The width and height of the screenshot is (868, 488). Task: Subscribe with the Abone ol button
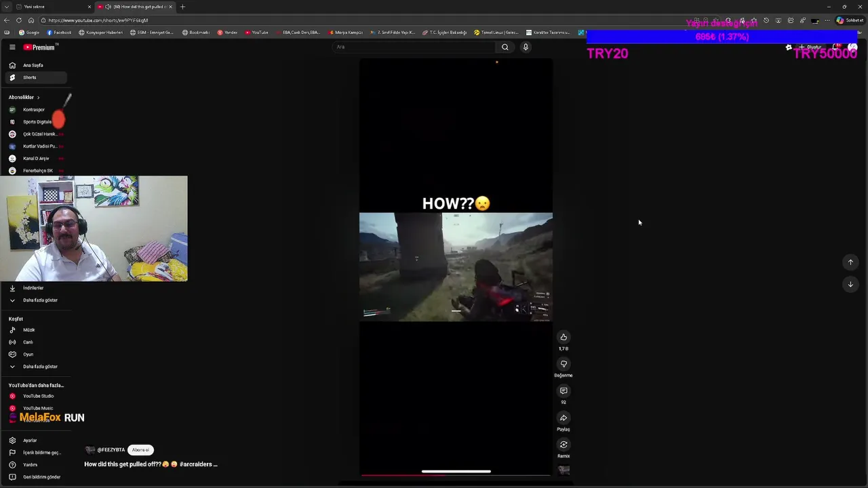(140, 450)
